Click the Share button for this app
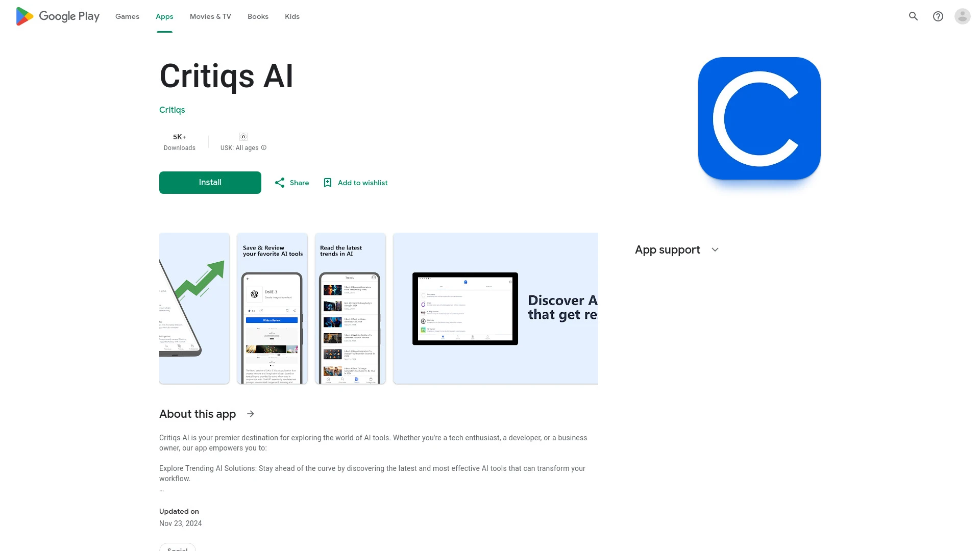 click(291, 182)
